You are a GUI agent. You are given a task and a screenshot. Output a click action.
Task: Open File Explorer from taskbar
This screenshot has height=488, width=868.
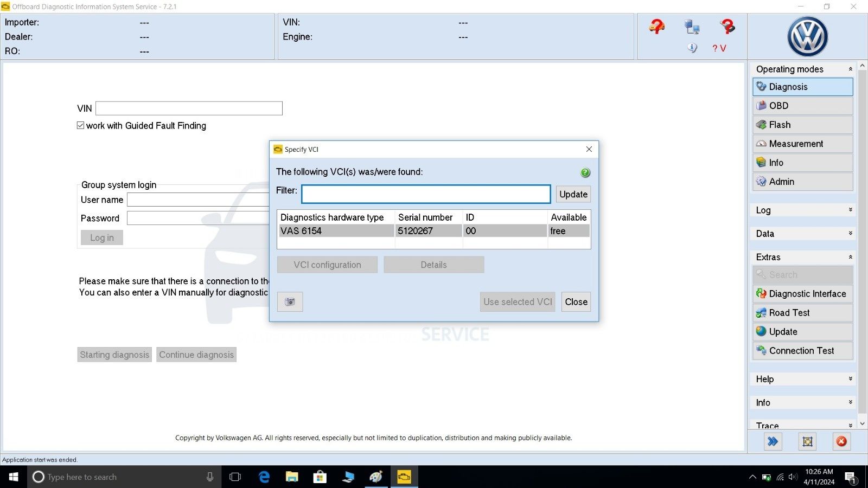pos(292,477)
